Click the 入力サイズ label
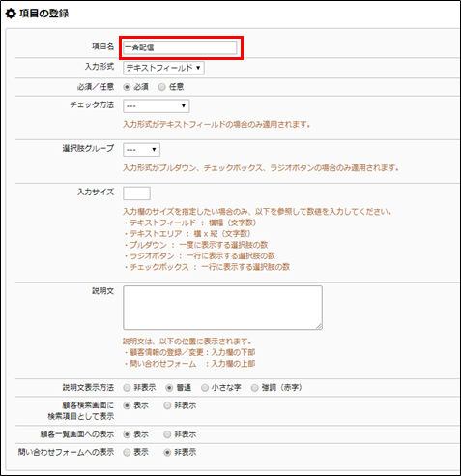Screen dimensions: 461x476 point(96,193)
